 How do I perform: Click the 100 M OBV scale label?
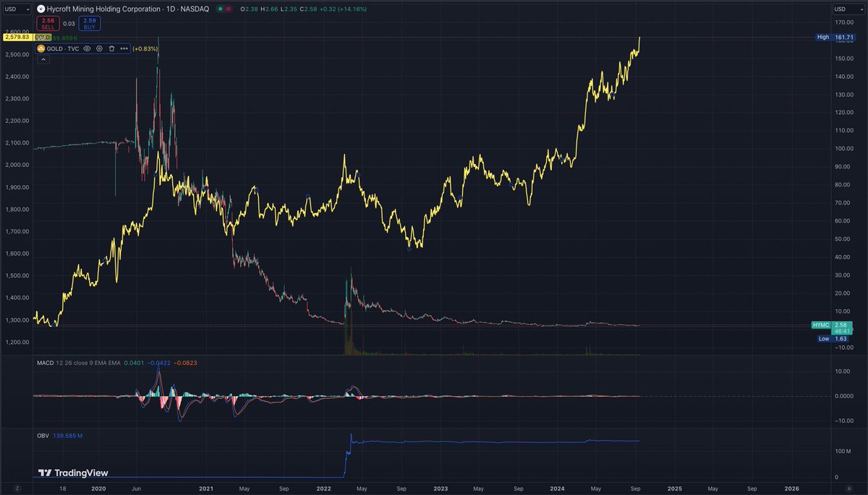843,451
